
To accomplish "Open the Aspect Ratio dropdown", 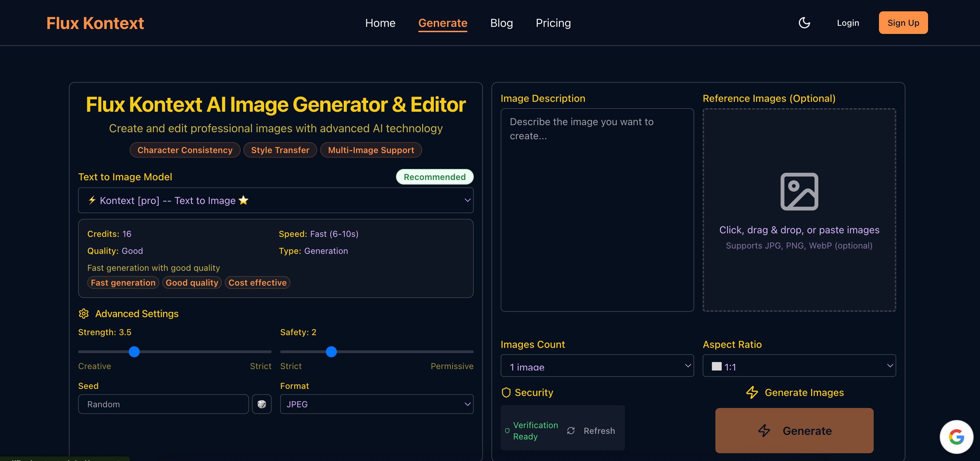I will [799, 366].
